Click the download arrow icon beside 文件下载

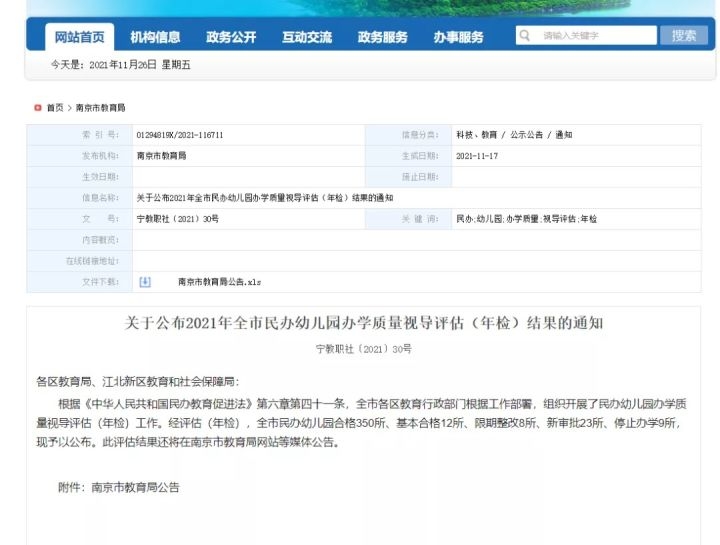pyautogui.click(x=145, y=282)
